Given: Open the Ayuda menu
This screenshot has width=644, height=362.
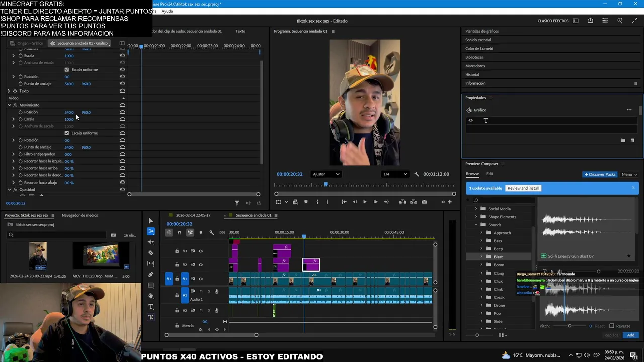Looking at the screenshot, I should (167, 11).
